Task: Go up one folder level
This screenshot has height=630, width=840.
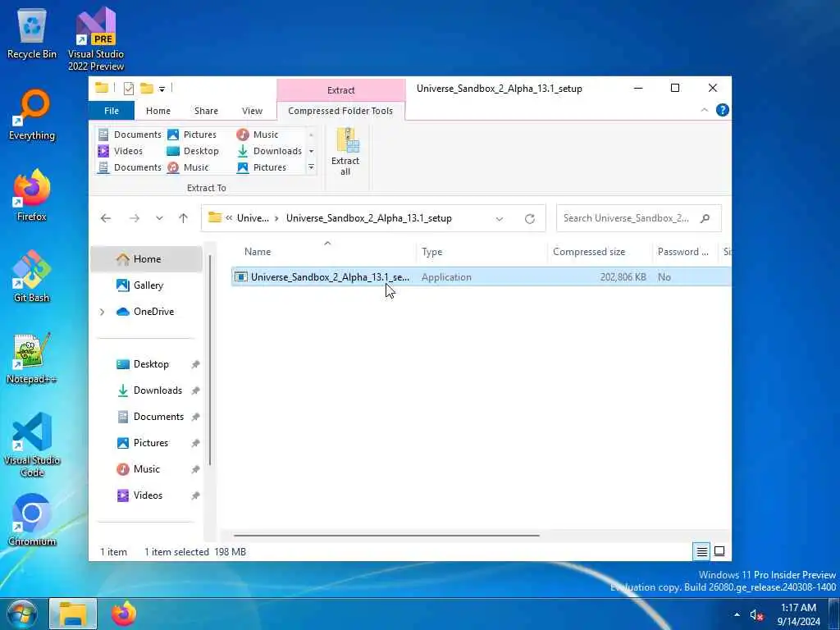Action: click(x=183, y=218)
